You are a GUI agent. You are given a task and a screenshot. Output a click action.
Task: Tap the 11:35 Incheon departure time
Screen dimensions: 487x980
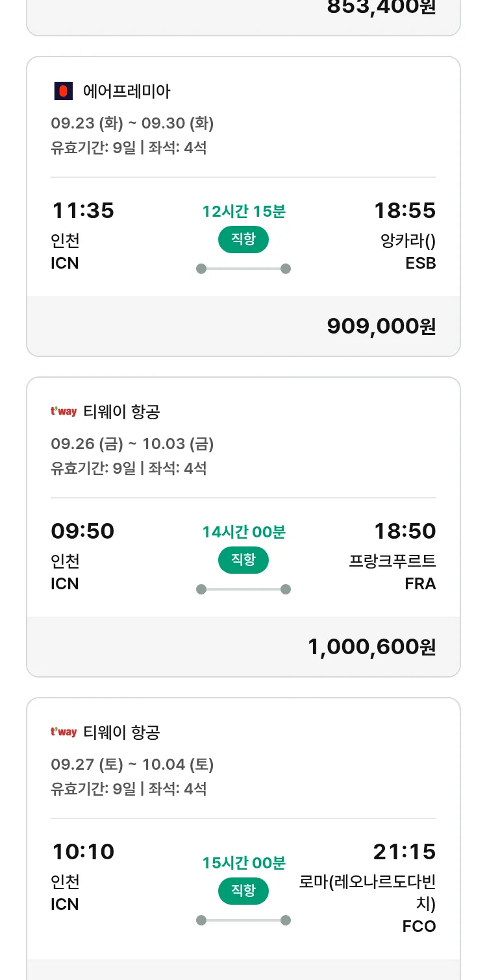(82, 210)
